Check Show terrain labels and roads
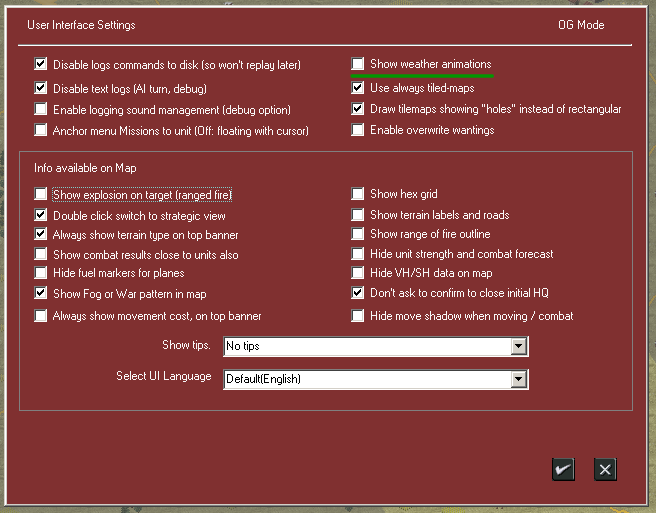The width and height of the screenshot is (656, 513). pos(358,215)
